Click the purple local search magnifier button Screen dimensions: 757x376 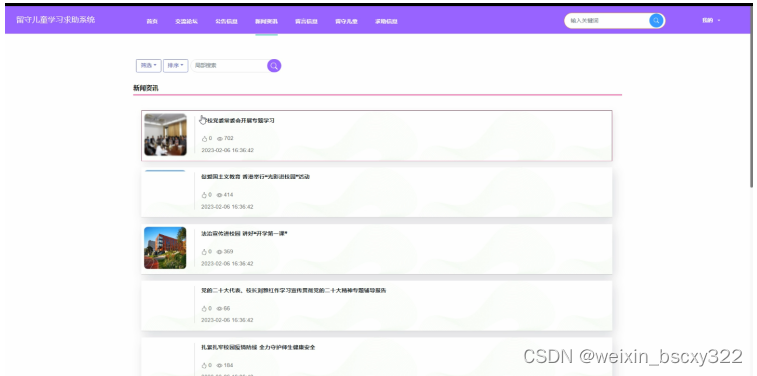[274, 66]
